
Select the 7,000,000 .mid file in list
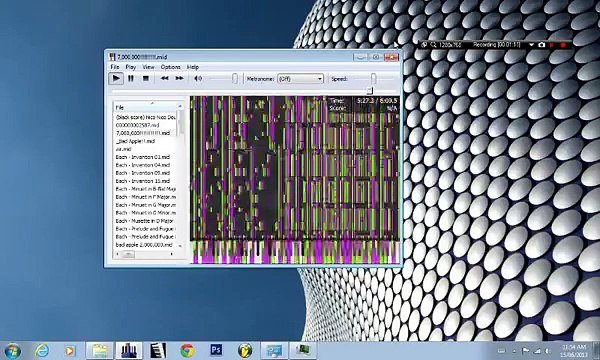pyautogui.click(x=143, y=133)
